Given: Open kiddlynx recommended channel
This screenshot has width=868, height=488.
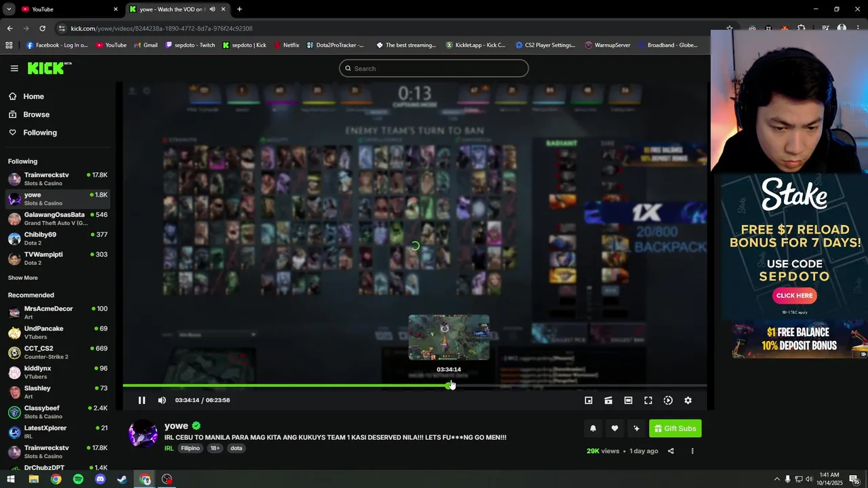Looking at the screenshot, I should 59,372.
